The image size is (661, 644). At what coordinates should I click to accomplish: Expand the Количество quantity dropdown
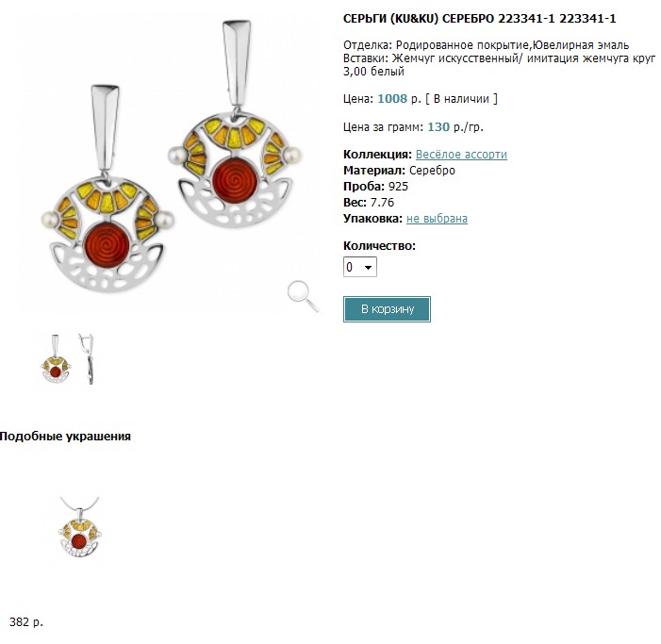[x=360, y=267]
